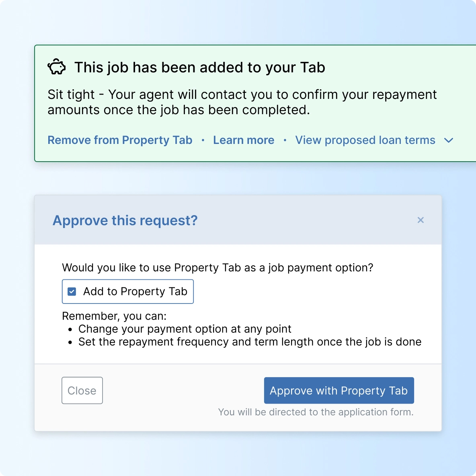The image size is (476, 476).
Task: Expand the proposed loan terms chevron
Action: [449, 140]
